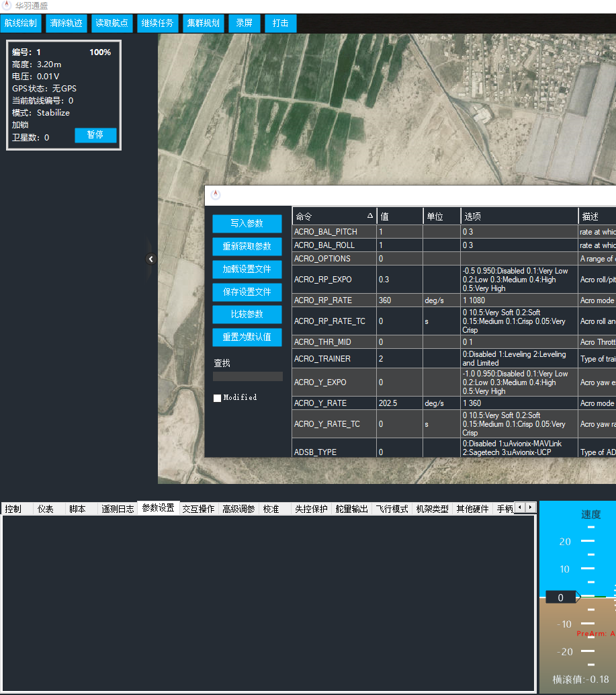Image resolution: width=616 pixels, height=695 pixels.
Task: Click 继续任务 to continue the mission
Action: 158,24
